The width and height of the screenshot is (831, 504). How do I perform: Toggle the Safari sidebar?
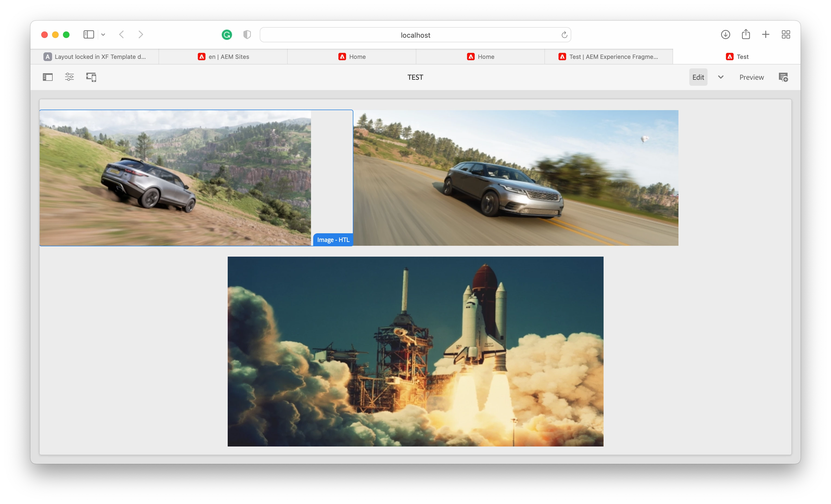[x=89, y=34]
